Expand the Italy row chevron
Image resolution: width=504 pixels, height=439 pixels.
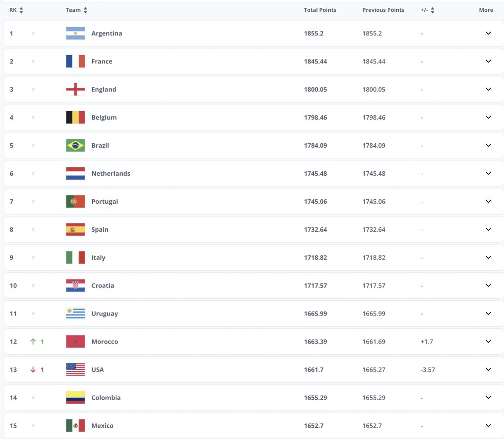pyautogui.click(x=488, y=257)
